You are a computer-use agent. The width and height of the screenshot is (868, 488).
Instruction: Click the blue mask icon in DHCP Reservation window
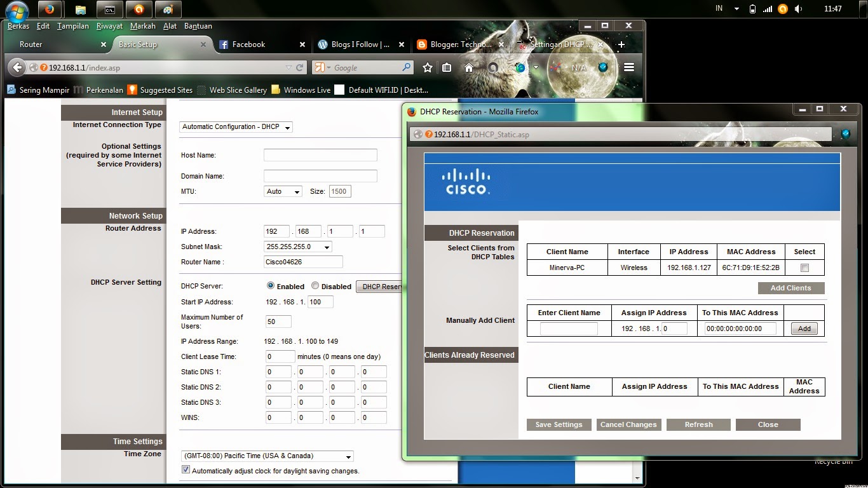(x=845, y=134)
